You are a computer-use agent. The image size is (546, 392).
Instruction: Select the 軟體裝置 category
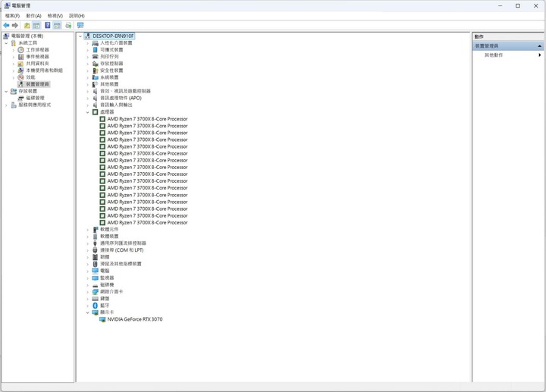click(109, 237)
